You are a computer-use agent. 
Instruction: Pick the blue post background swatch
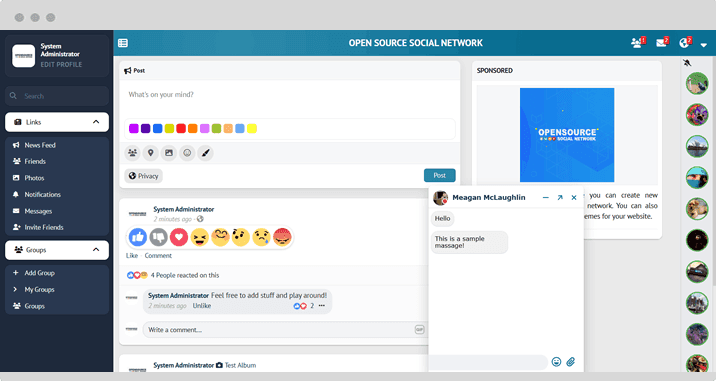tap(158, 128)
